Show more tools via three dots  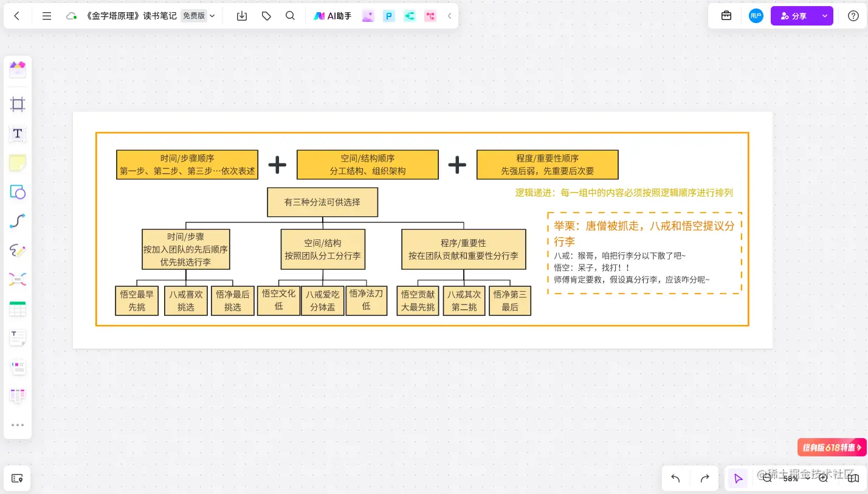coord(18,425)
